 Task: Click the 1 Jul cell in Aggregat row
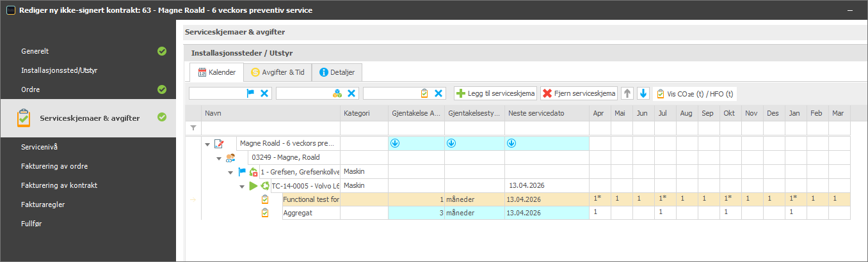665,212
